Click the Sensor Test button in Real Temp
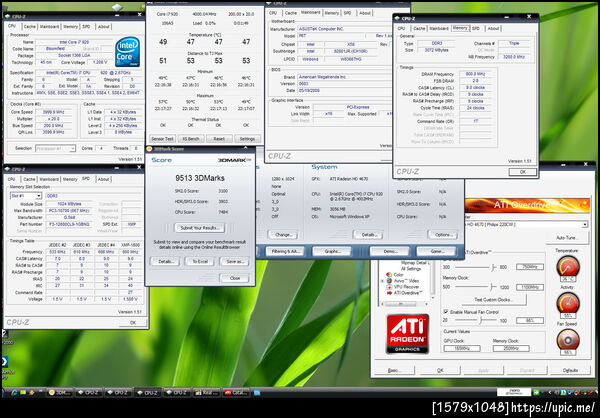The height and width of the screenshot is (418, 600). tap(162, 139)
